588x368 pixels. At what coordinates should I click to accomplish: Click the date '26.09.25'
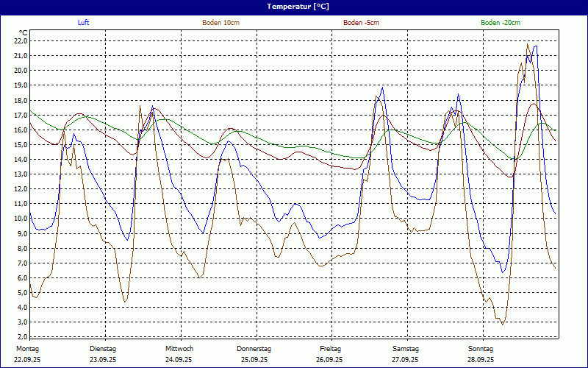(x=329, y=360)
